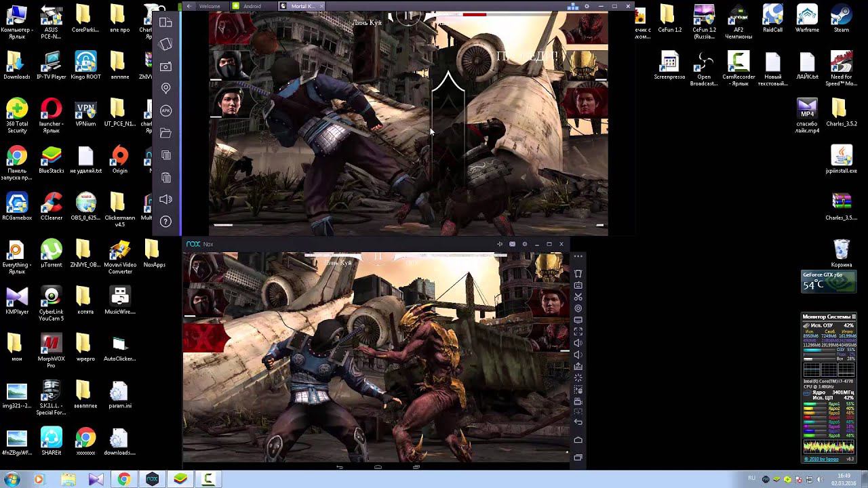Open BlueStacks from the taskbar

tap(180, 479)
